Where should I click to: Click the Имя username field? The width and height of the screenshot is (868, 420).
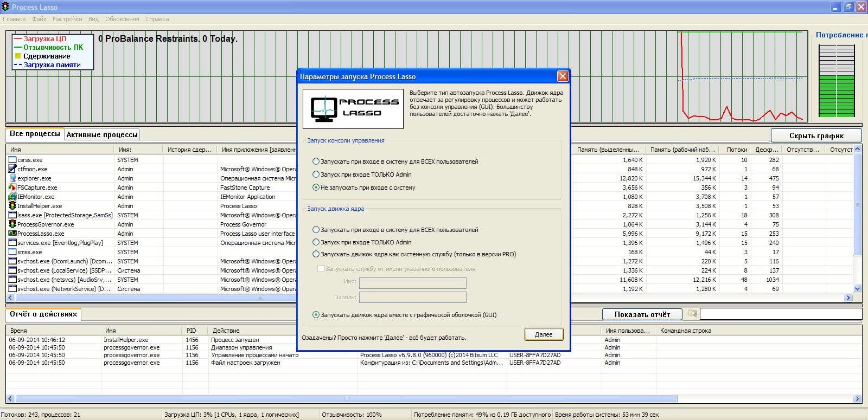pyautogui.click(x=413, y=283)
